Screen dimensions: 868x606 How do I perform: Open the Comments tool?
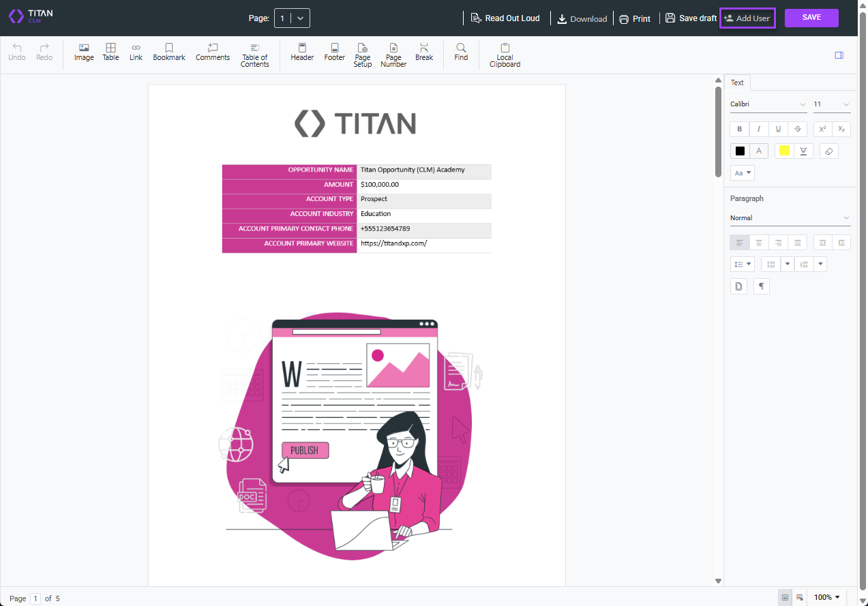[212, 52]
